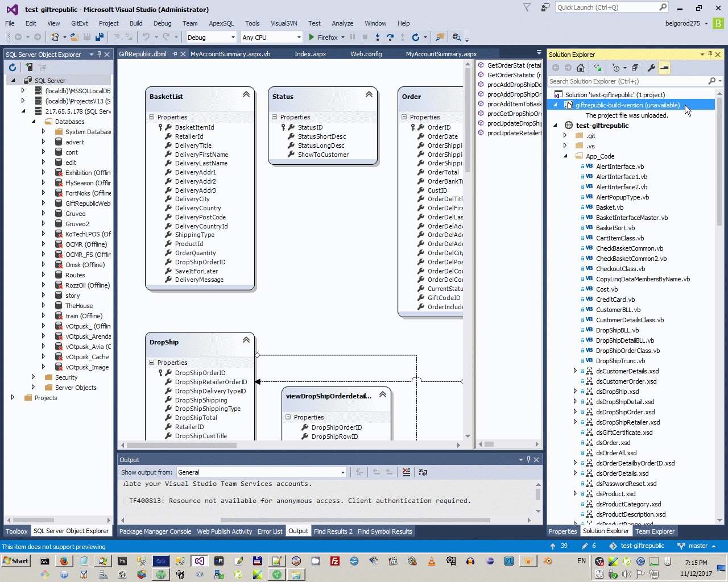This screenshot has width=728, height=582.
Task: Collapse the App_Code folder
Action: [x=565, y=156]
